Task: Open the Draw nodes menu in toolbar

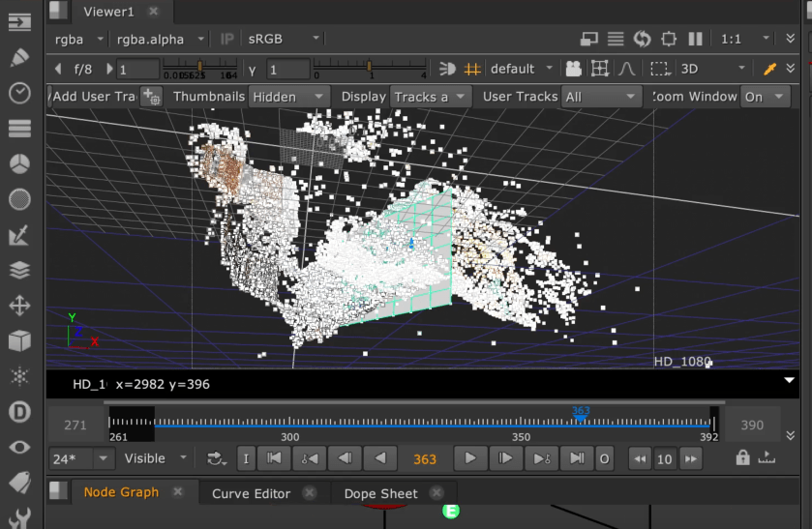Action: tap(18, 58)
